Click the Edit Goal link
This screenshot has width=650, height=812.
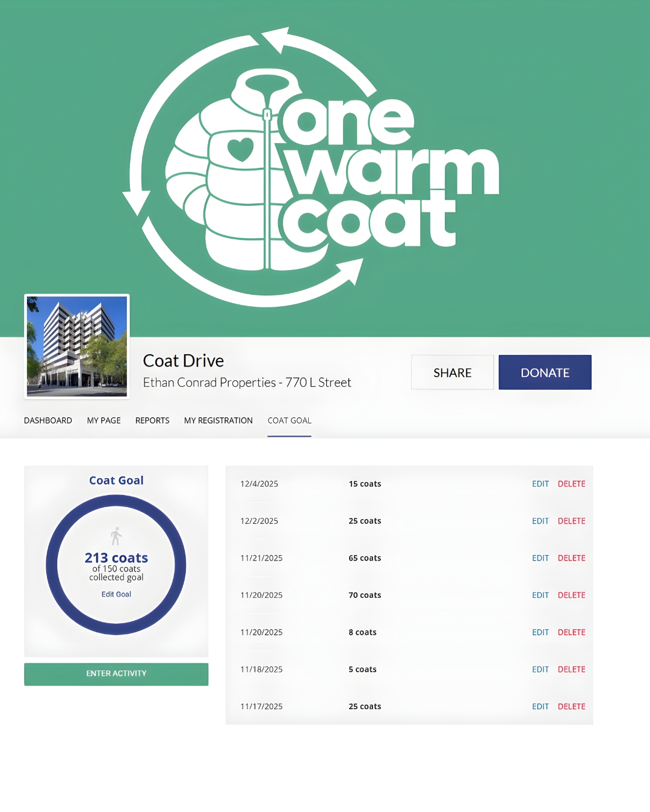[x=116, y=594]
